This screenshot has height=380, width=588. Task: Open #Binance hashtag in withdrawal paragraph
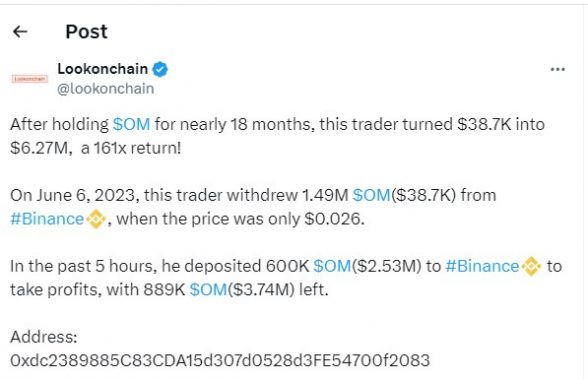47,219
